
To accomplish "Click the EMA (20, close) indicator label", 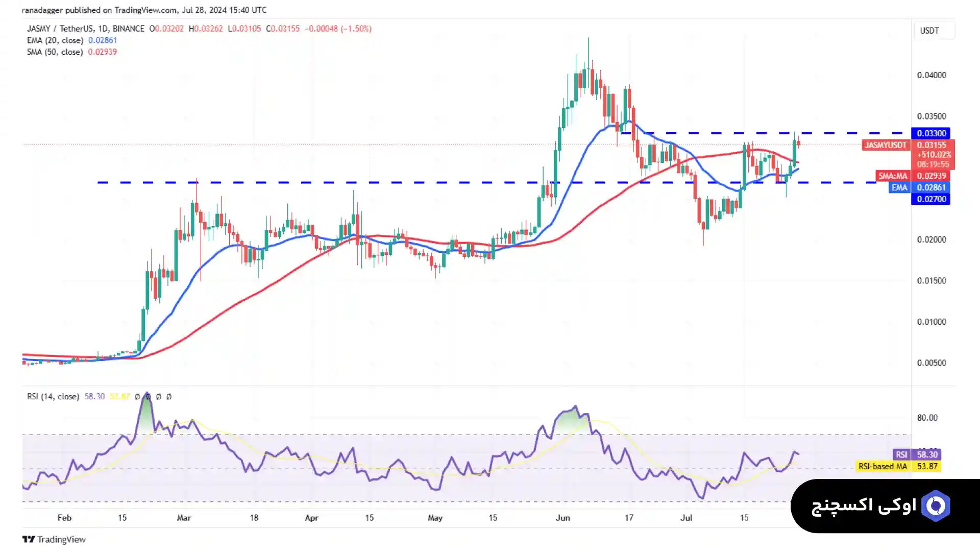I will [x=55, y=40].
